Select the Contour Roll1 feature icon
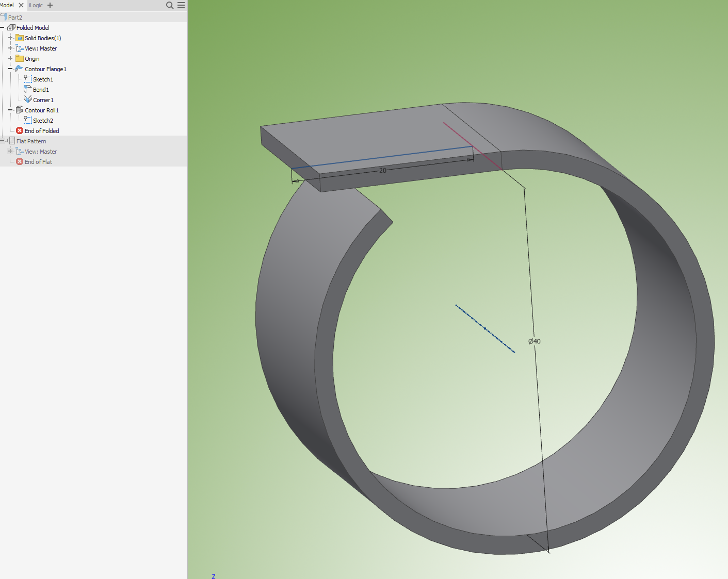Viewport: 728px width, 579px height. [19, 110]
